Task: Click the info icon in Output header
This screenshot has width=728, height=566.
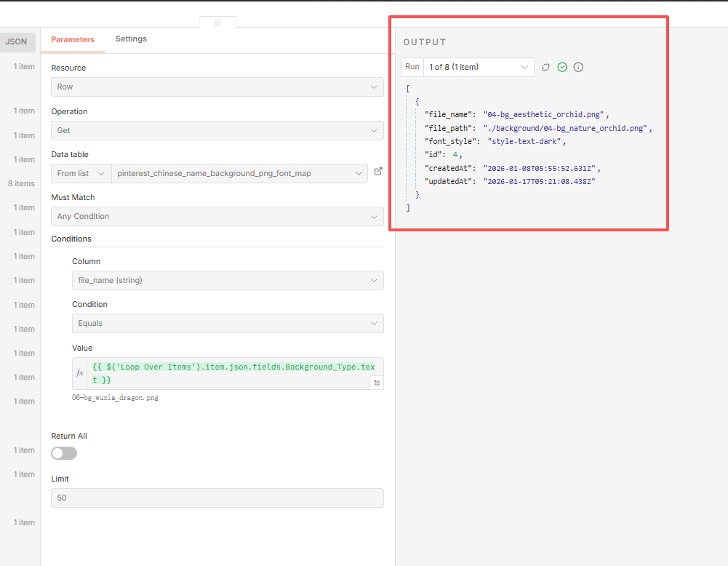Action: point(578,67)
